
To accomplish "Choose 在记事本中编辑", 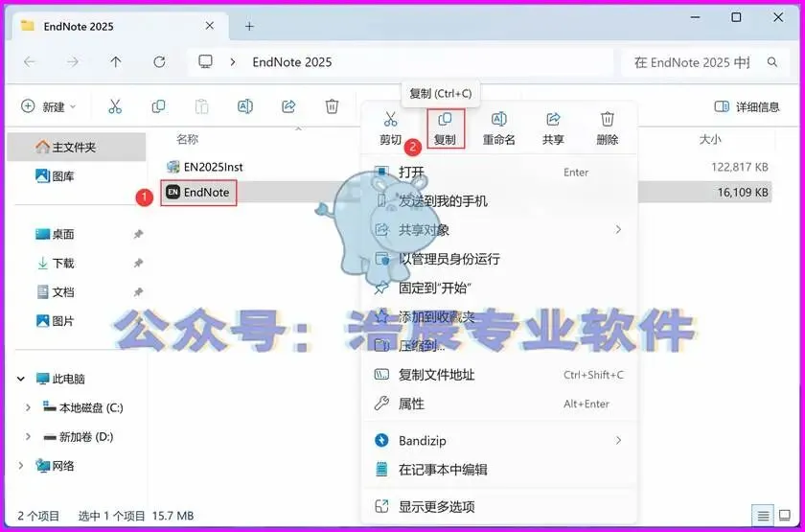I will click(x=499, y=470).
